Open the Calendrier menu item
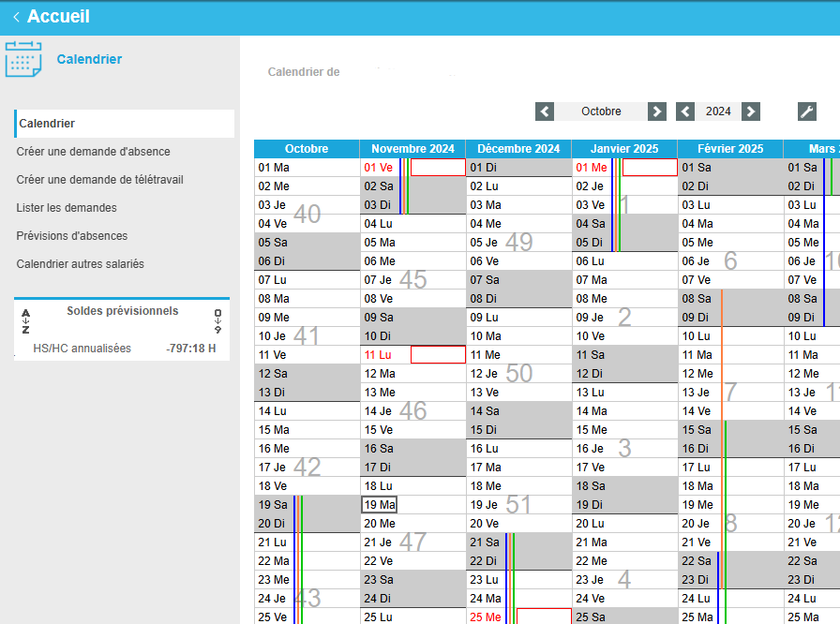The image size is (840, 624). pyautogui.click(x=125, y=124)
